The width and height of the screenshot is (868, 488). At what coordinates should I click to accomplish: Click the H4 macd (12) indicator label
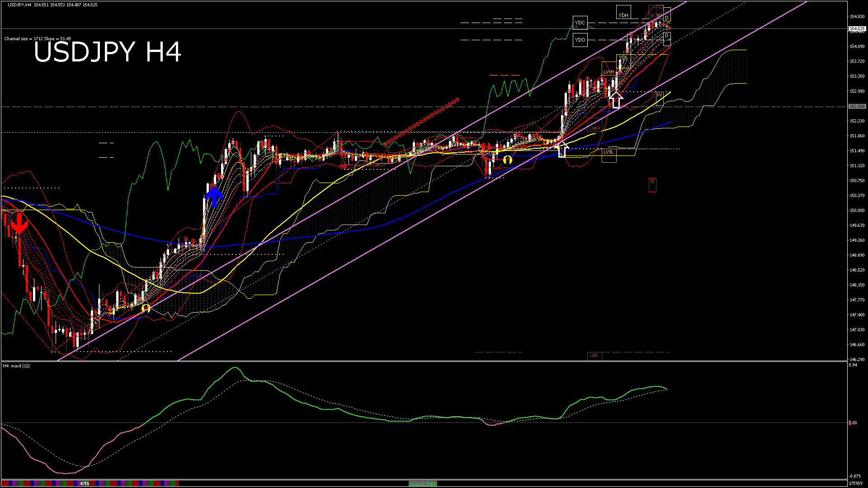point(16,366)
